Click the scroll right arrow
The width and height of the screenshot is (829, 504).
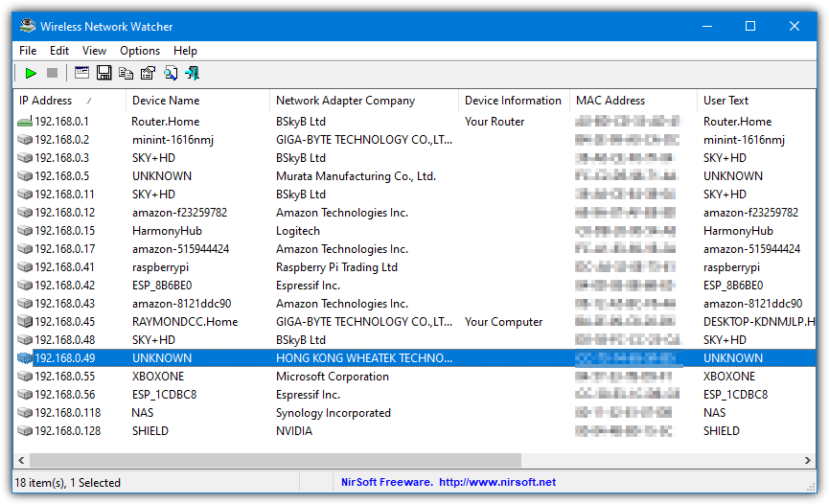coord(807,460)
